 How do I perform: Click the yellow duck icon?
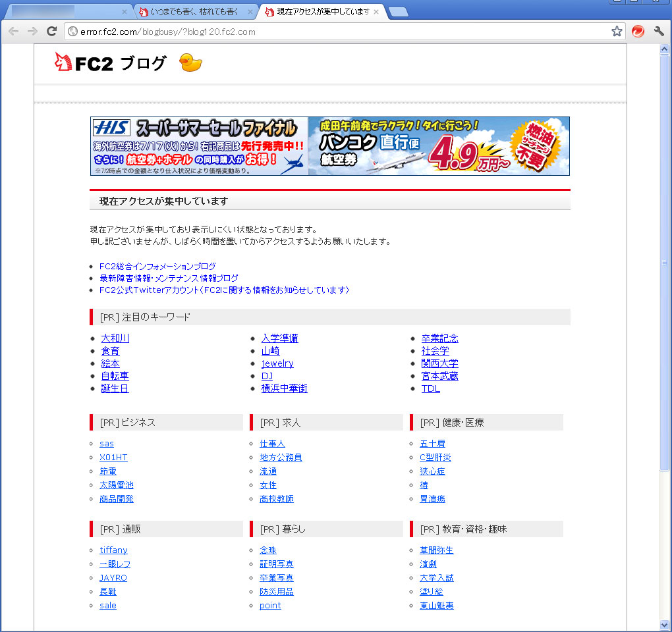point(191,63)
